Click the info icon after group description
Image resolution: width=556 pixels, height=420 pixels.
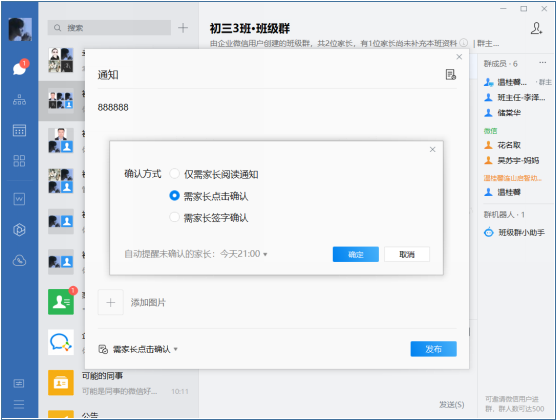(463, 43)
